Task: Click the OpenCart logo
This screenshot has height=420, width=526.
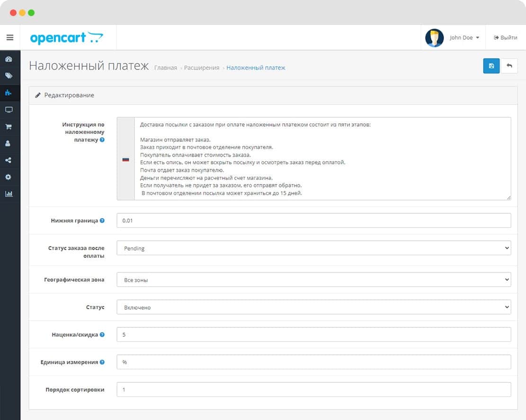Action: click(x=66, y=37)
